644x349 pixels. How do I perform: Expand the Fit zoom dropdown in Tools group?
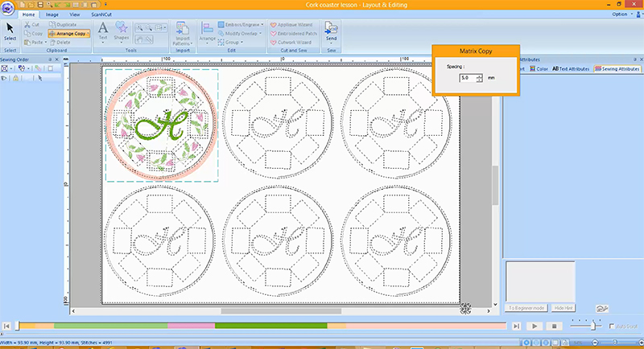tap(165, 28)
